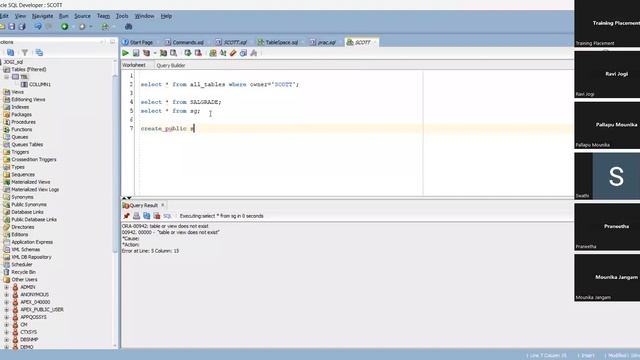Click the Autotrace icon in worksheet toolbar
The image size is (640, 360).
[x=163, y=53]
